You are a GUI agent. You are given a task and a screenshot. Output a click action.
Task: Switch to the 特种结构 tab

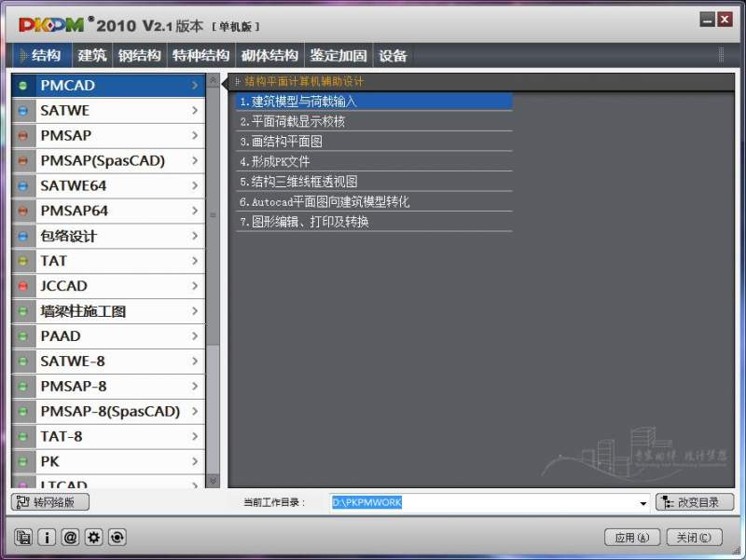200,55
